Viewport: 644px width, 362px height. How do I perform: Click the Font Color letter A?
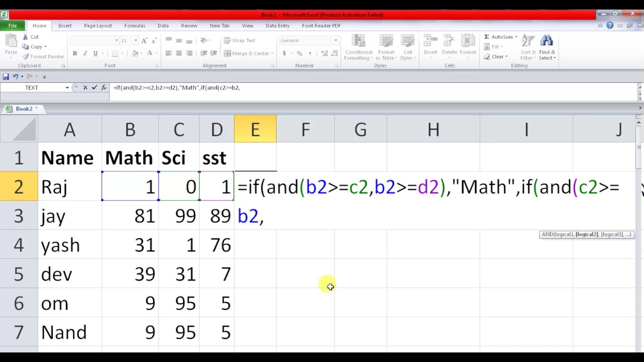[149, 53]
